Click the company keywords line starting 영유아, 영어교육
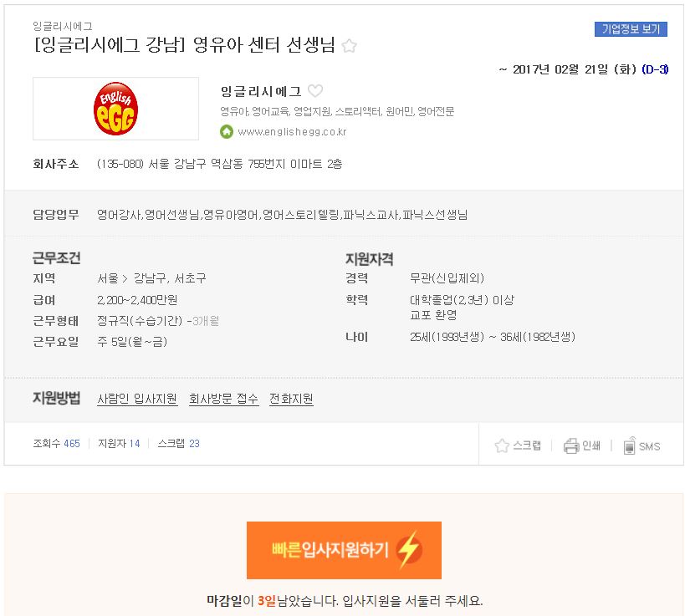This screenshot has width=685, height=616. click(x=337, y=112)
